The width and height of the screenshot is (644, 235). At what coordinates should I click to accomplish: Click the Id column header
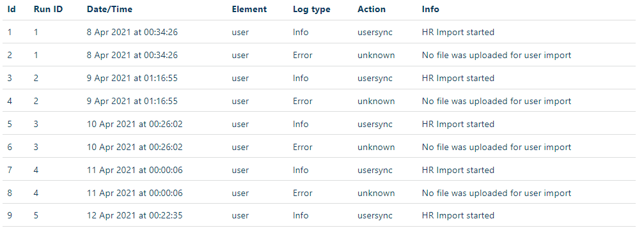click(x=12, y=9)
